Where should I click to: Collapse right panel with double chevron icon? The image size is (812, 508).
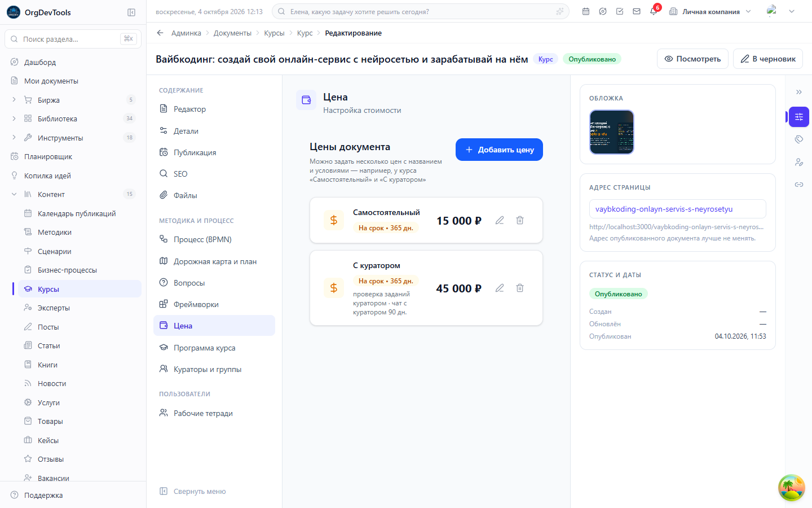pos(799,92)
